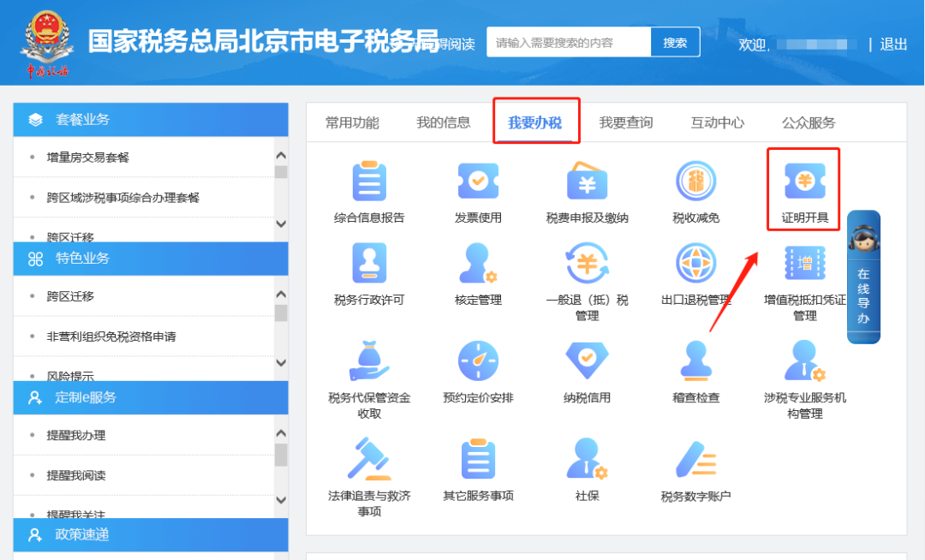925x560 pixels.
Task: Open 跨区迁移 under 特色业务
Action: (x=70, y=296)
